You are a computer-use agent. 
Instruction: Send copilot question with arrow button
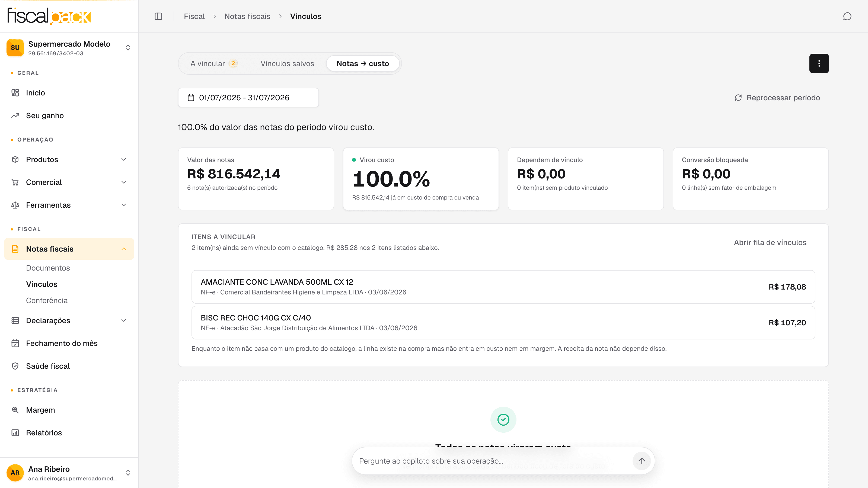[x=642, y=461]
